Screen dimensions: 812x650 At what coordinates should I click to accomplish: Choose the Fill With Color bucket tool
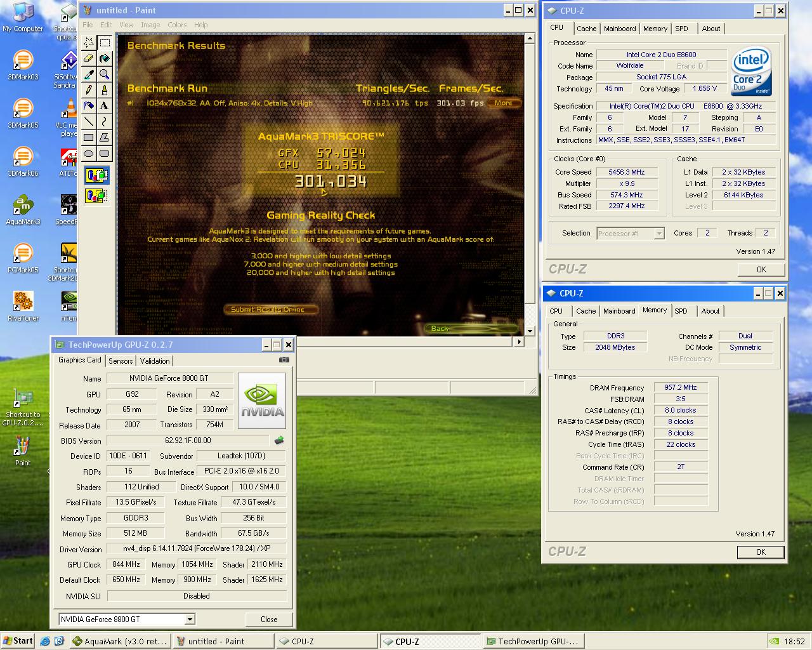(x=105, y=58)
